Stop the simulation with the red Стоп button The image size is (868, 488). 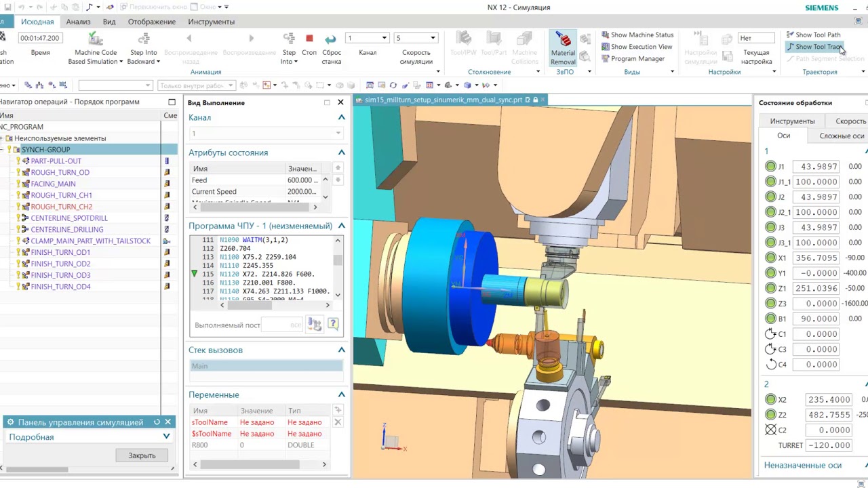(x=309, y=39)
